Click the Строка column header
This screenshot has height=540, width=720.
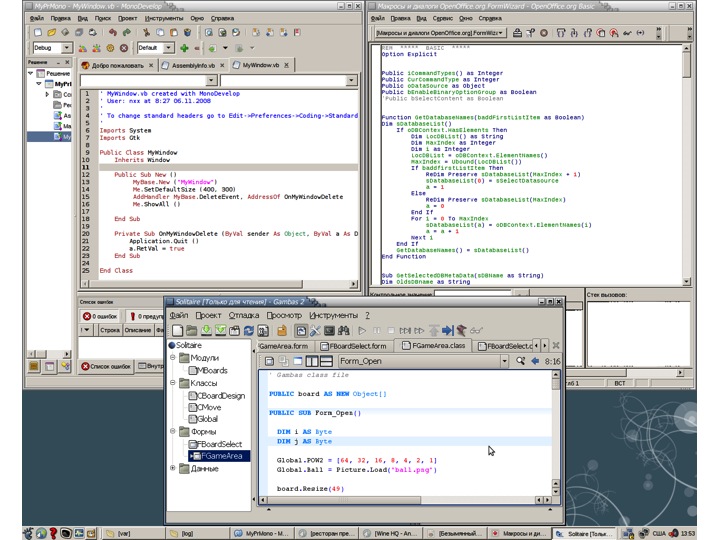(x=110, y=330)
